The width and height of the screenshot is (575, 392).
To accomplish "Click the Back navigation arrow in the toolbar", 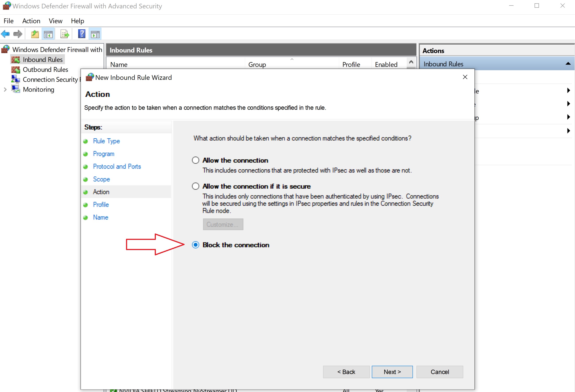I will pyautogui.click(x=5, y=34).
